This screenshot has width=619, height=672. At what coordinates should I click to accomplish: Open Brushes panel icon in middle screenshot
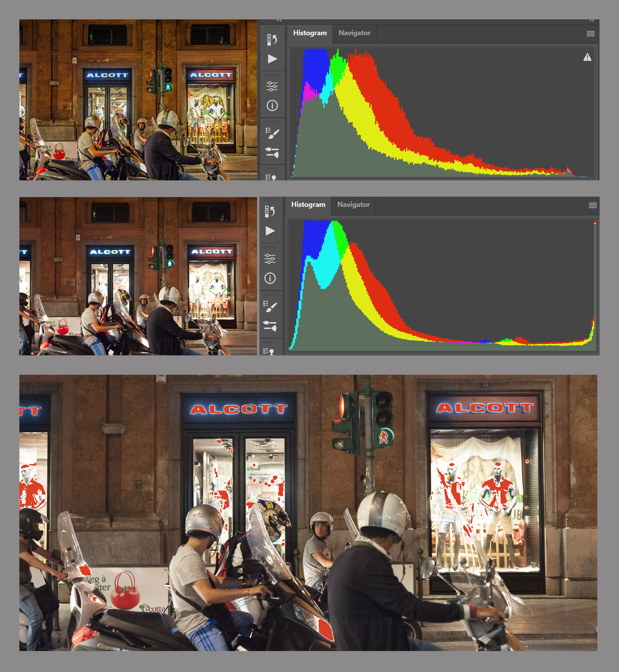pyautogui.click(x=270, y=326)
